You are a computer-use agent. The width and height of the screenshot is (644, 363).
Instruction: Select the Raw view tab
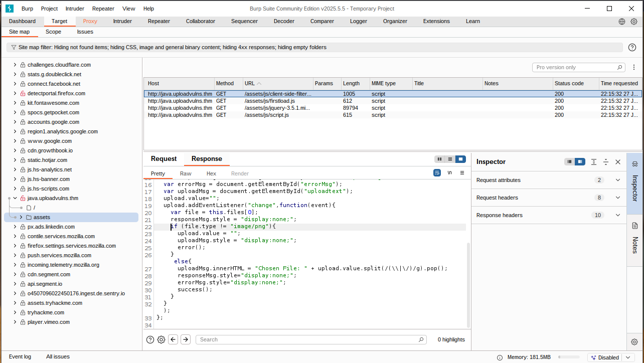point(186,173)
